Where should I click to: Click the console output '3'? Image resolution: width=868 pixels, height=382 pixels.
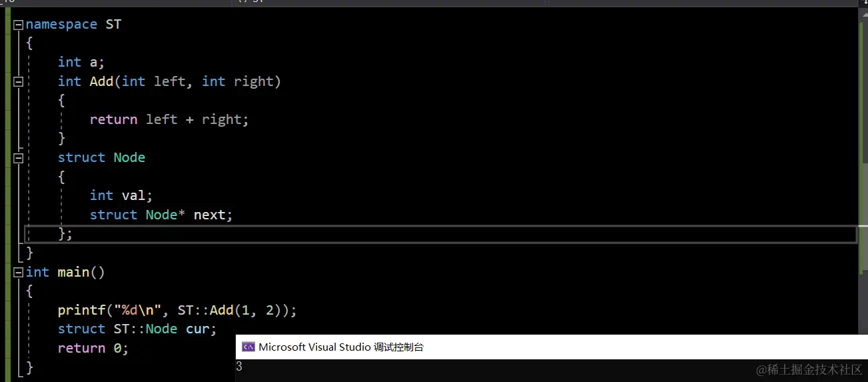[239, 367]
